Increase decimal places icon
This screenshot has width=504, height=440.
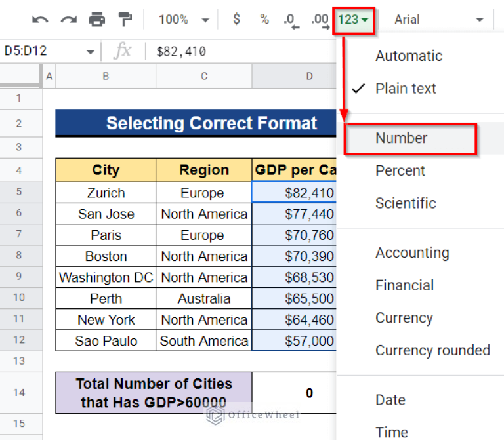point(320,21)
